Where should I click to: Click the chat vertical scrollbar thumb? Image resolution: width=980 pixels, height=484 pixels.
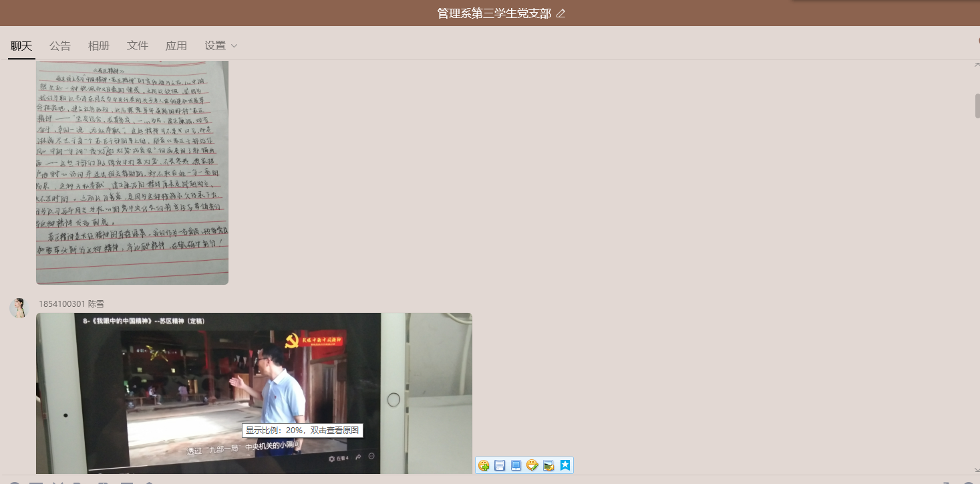pyautogui.click(x=977, y=106)
